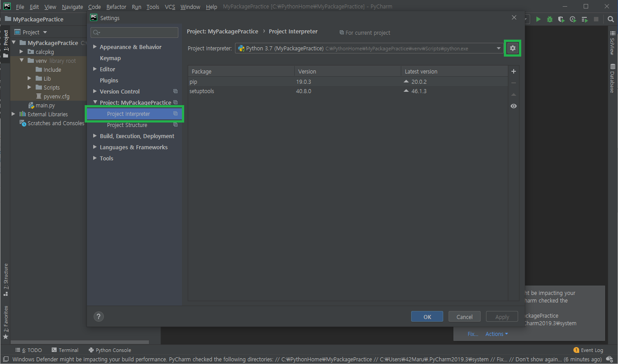Expand the Tools settings section
618x364 pixels.
coord(95,159)
